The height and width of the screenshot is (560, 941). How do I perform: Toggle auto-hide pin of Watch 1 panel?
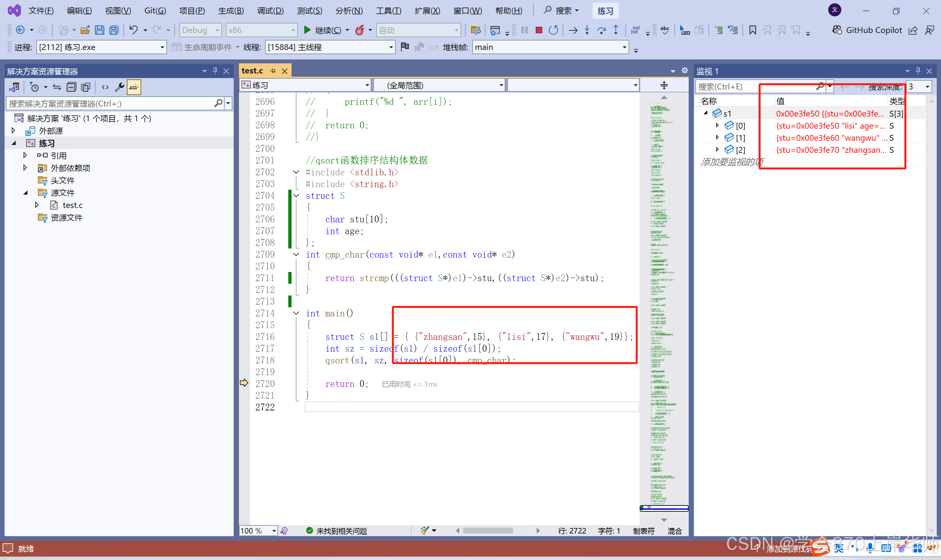tap(918, 71)
